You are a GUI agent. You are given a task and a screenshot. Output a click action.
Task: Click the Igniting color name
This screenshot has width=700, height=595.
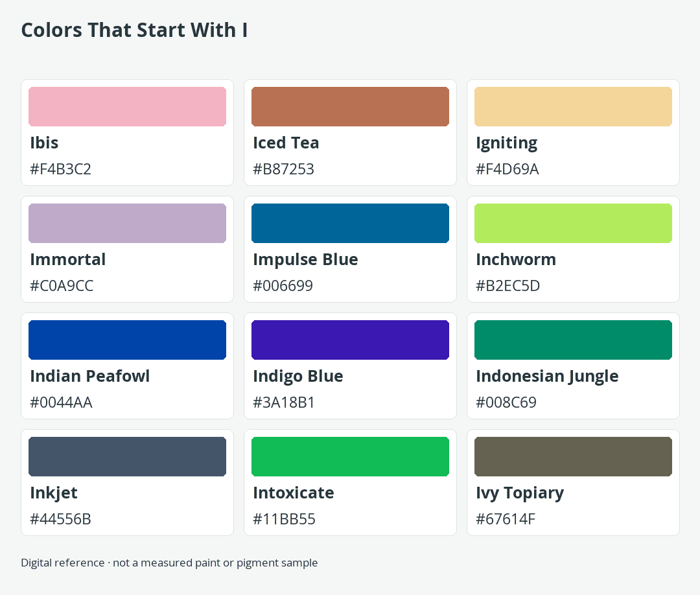pyautogui.click(x=507, y=144)
